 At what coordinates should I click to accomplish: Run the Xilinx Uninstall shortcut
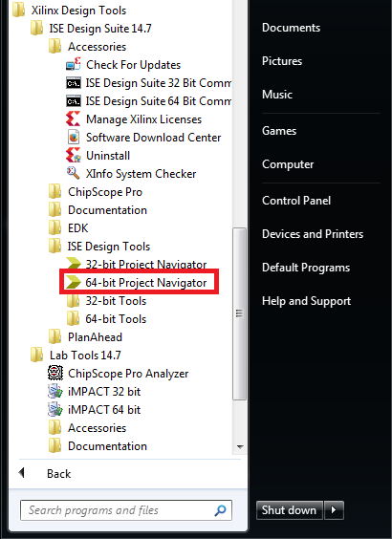[x=98, y=156]
